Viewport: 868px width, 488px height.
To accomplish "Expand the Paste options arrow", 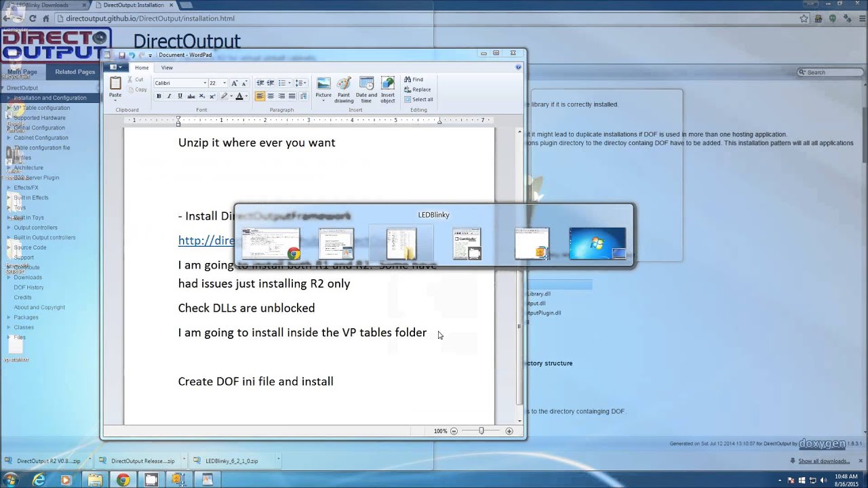I will pos(115,100).
